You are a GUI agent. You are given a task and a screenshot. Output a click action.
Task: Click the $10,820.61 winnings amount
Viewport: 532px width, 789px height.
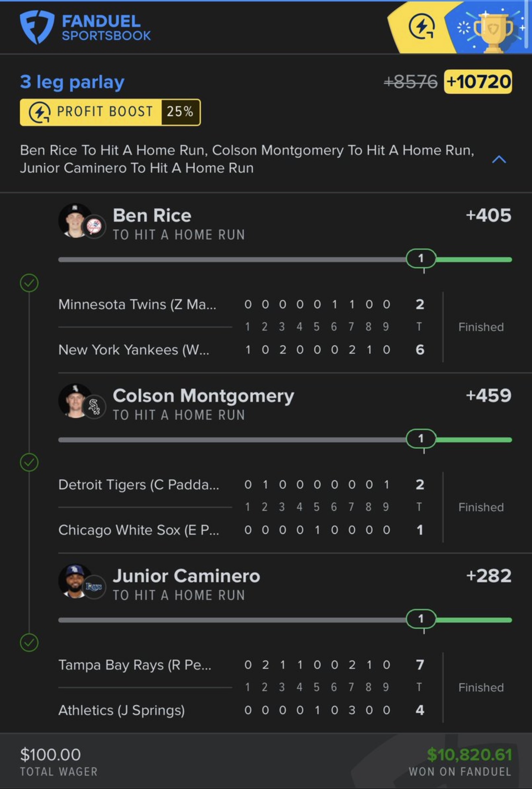(x=469, y=754)
